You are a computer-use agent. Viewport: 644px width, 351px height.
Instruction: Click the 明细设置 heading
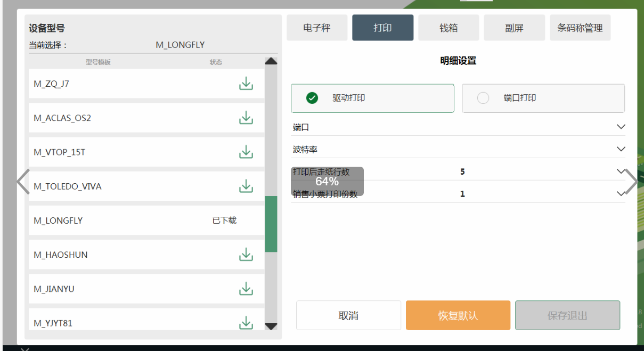(458, 61)
